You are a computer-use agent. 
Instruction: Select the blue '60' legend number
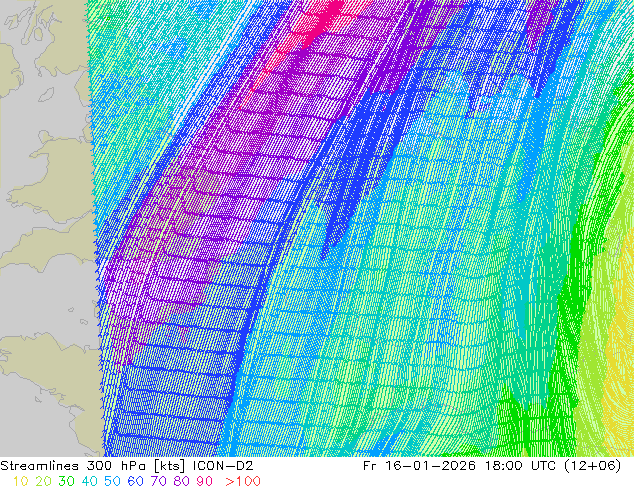coord(135,481)
